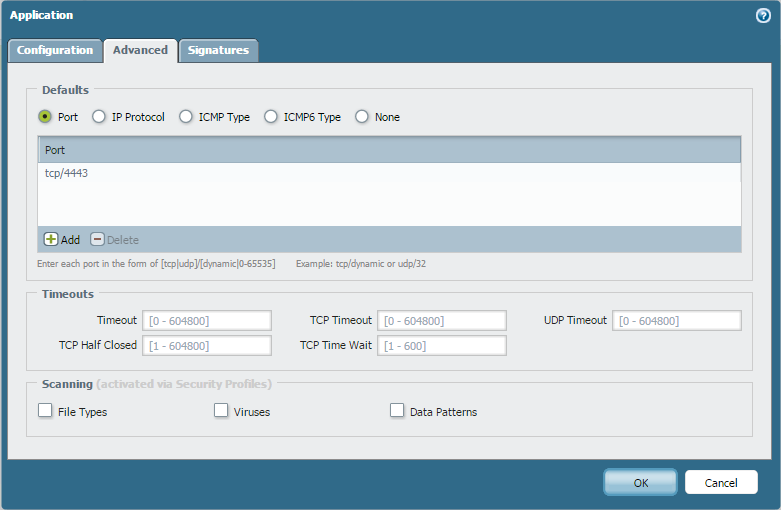This screenshot has width=781, height=510.
Task: Click the Cancel button
Action: tap(721, 483)
